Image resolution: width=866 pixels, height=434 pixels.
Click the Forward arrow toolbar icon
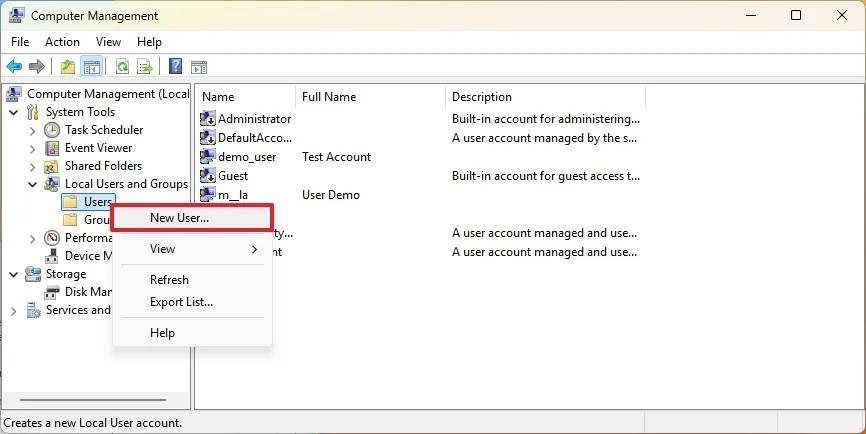click(37, 67)
